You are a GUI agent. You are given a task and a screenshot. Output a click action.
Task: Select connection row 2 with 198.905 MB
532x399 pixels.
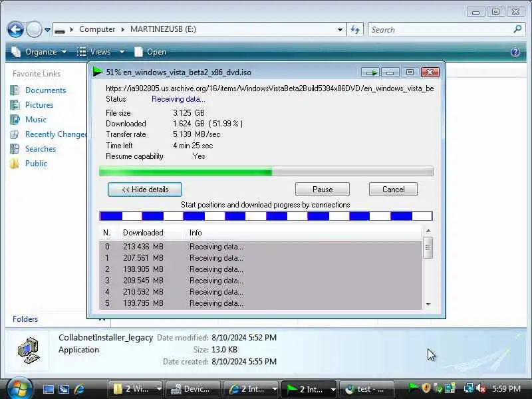pos(261,269)
